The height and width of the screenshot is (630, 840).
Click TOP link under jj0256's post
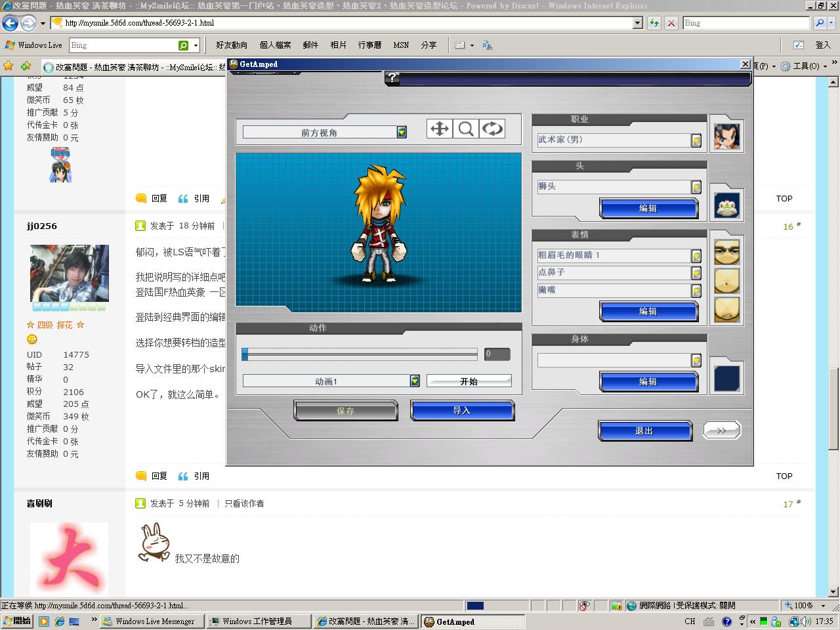[x=784, y=476]
